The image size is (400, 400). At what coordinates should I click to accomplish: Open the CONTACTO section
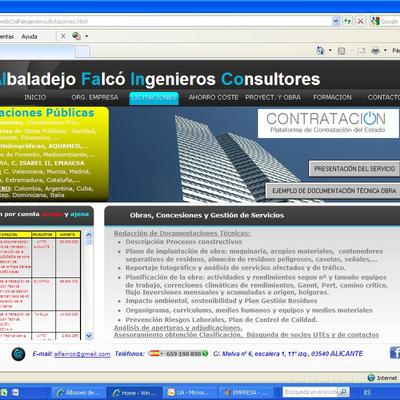pyautogui.click(x=383, y=97)
